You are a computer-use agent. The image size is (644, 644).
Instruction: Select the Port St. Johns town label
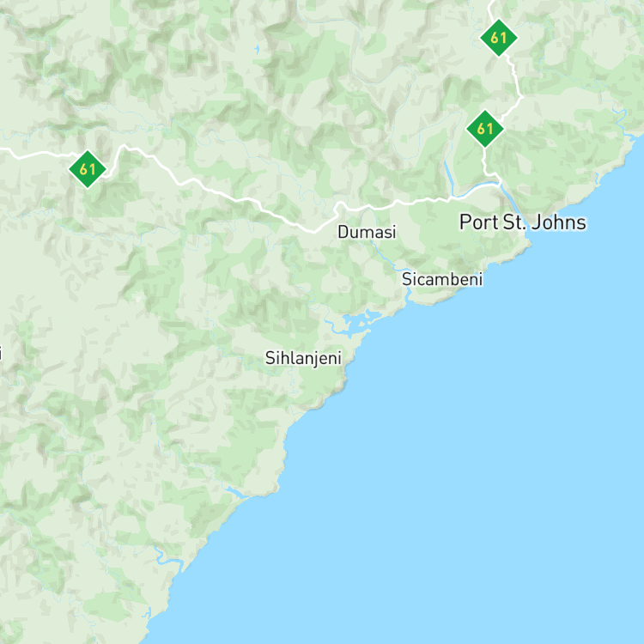click(522, 222)
